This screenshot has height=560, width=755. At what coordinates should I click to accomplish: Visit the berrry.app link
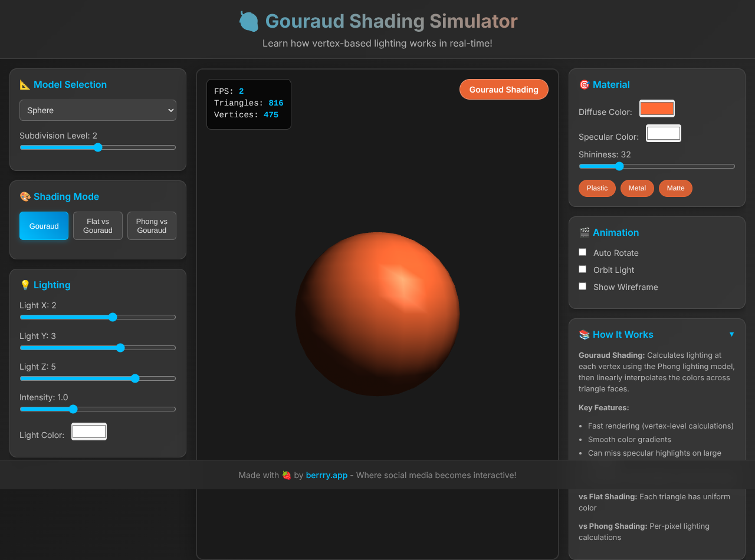pyautogui.click(x=326, y=475)
